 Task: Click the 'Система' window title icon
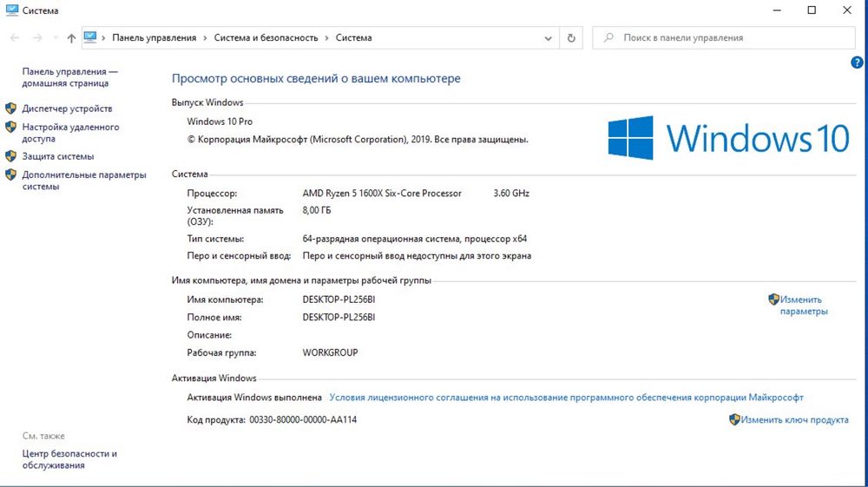coord(11,10)
